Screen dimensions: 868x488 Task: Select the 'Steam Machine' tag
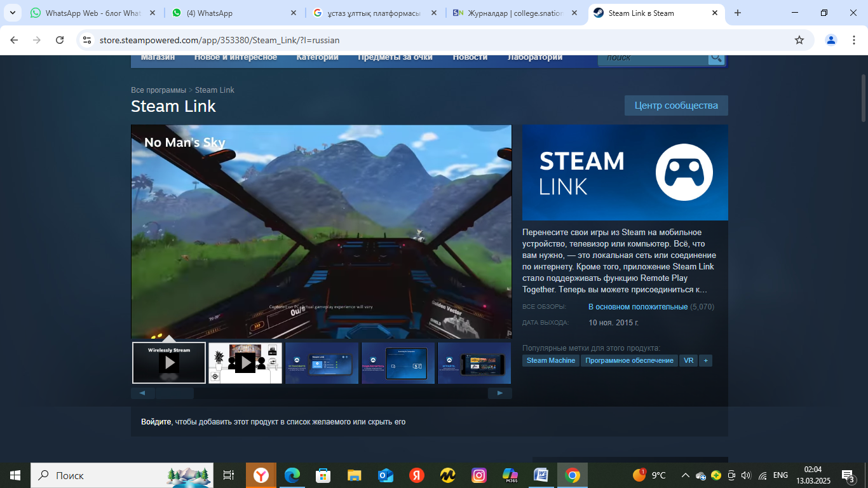click(x=551, y=361)
